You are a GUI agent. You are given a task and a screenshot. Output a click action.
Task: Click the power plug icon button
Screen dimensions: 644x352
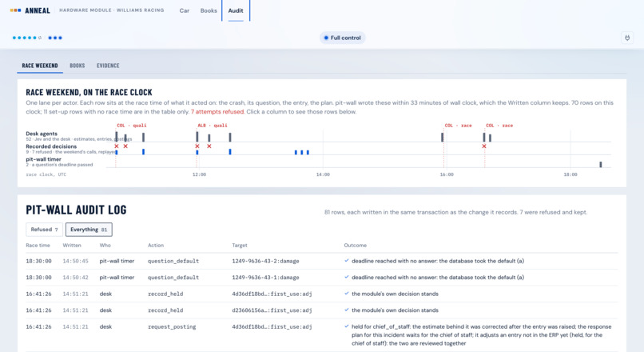[x=627, y=38]
